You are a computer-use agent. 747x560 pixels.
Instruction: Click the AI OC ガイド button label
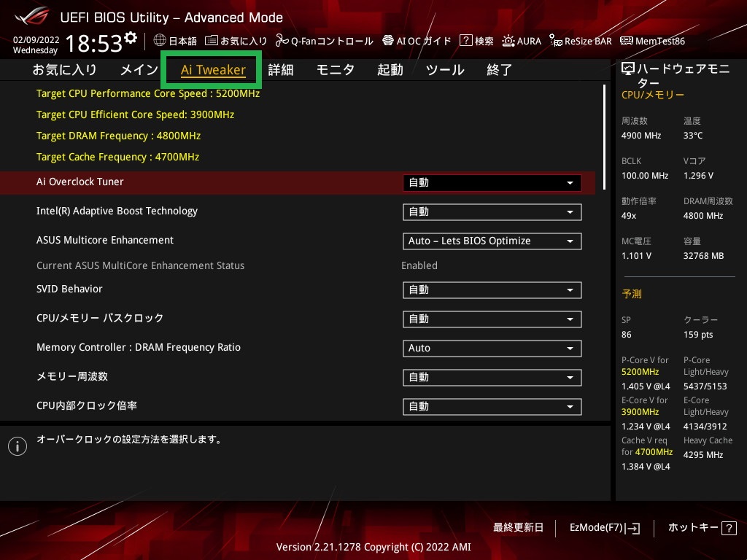pyautogui.click(x=424, y=42)
